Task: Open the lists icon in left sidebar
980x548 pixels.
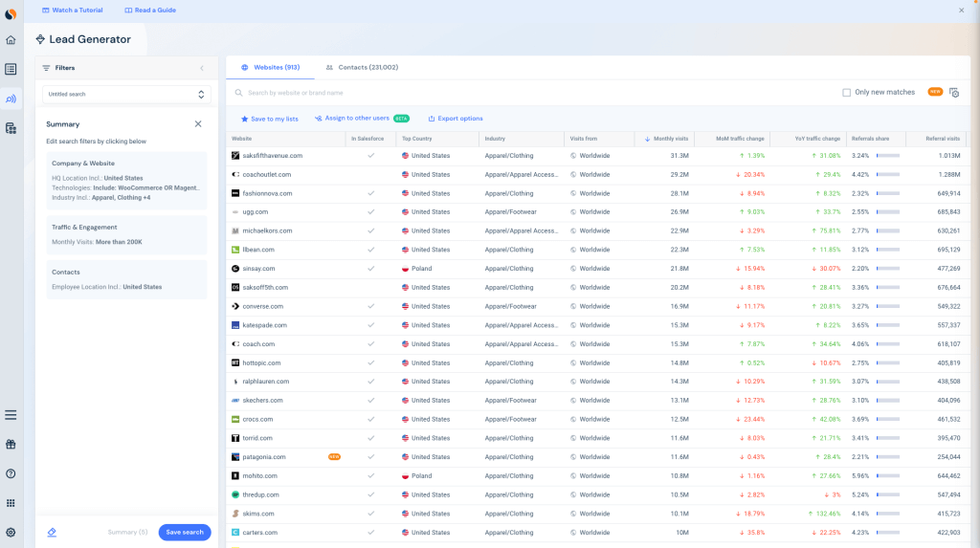Action: (x=11, y=70)
